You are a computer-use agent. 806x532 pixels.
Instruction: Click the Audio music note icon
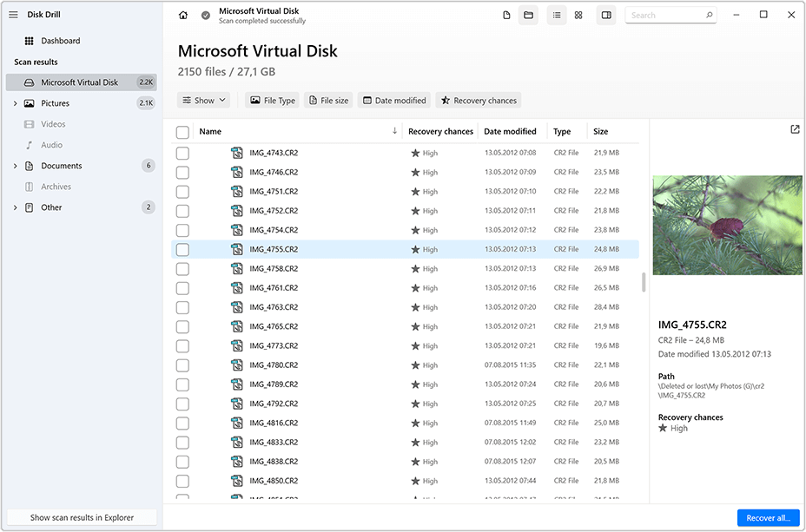30,145
